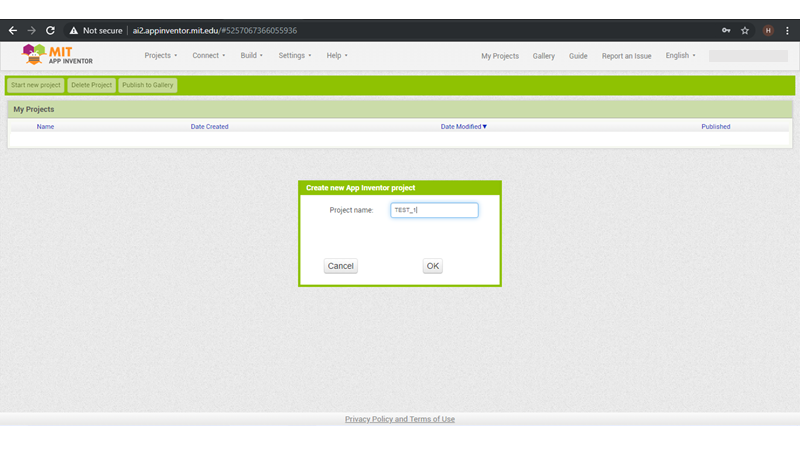Sort projects by Date Modified column
The width and height of the screenshot is (800, 450).
tap(463, 127)
